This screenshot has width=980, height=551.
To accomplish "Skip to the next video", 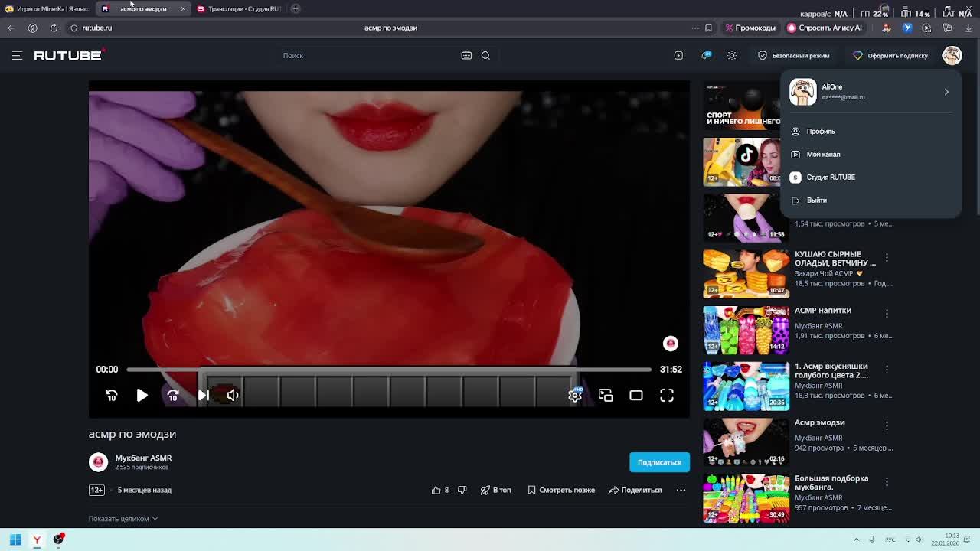I will [x=203, y=395].
